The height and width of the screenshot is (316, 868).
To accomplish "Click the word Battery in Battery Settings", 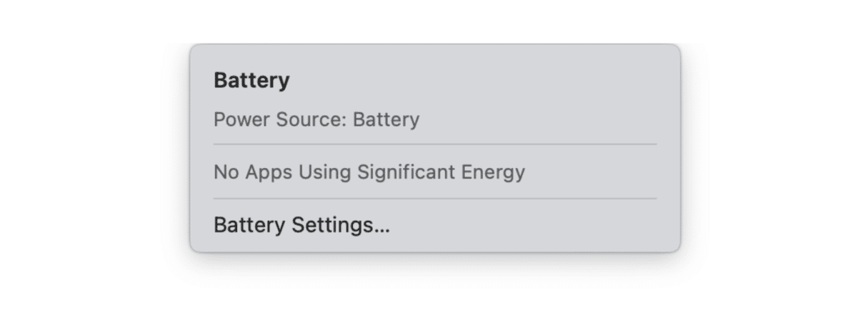I will 249,225.
